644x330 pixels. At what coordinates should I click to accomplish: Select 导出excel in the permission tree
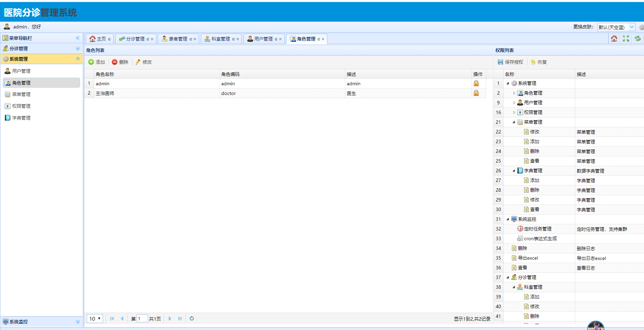528,258
